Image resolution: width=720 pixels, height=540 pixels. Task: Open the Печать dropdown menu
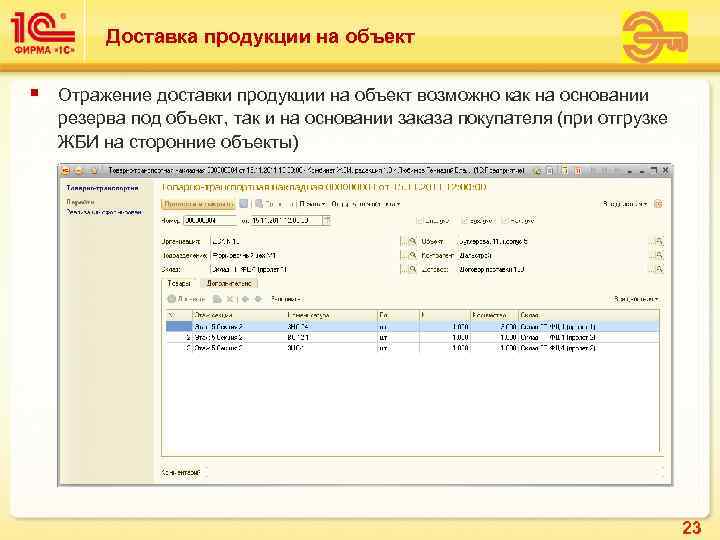(313, 204)
